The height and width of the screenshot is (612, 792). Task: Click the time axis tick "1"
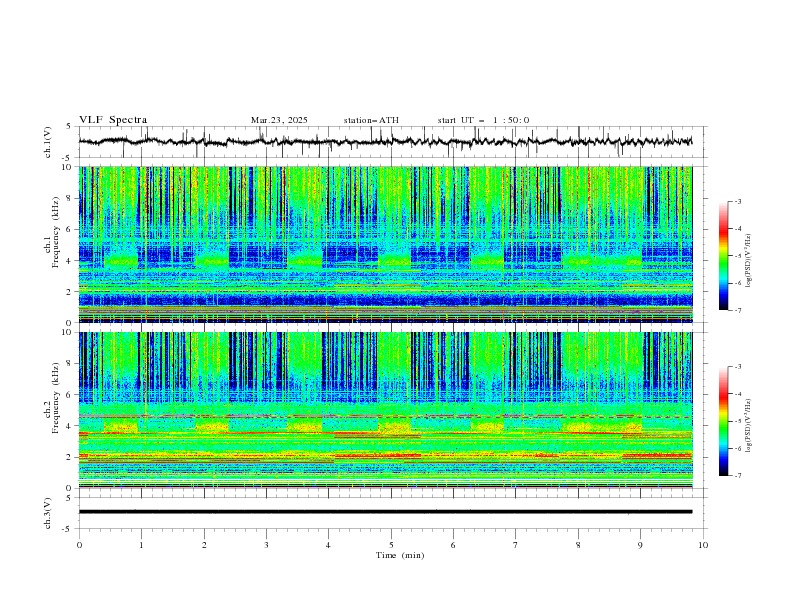pos(141,545)
